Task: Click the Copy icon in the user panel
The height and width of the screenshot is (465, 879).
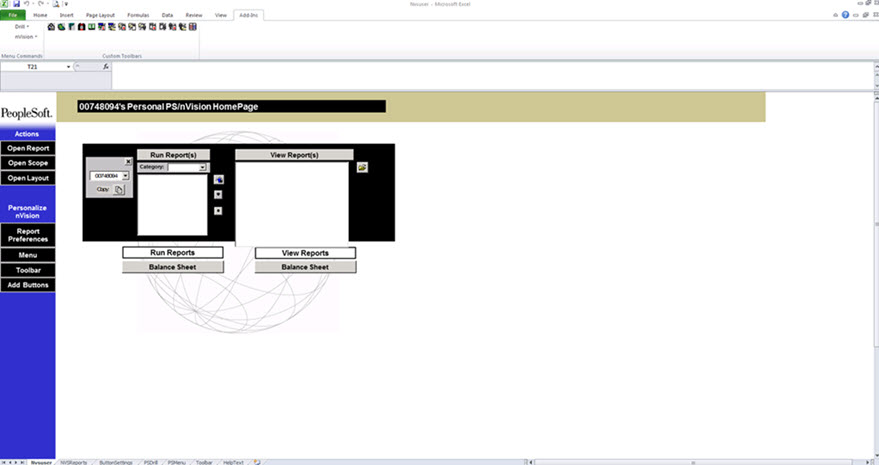Action: point(119,190)
